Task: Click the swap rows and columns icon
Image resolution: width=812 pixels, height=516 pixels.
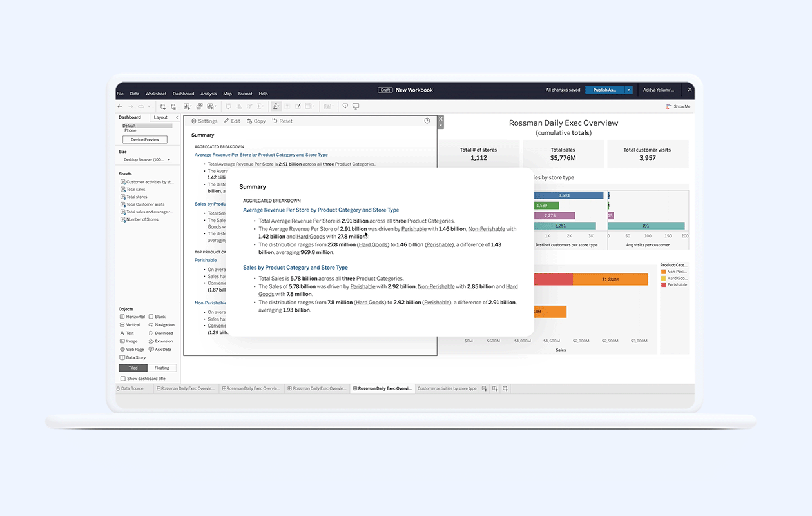Action: pos(228,106)
